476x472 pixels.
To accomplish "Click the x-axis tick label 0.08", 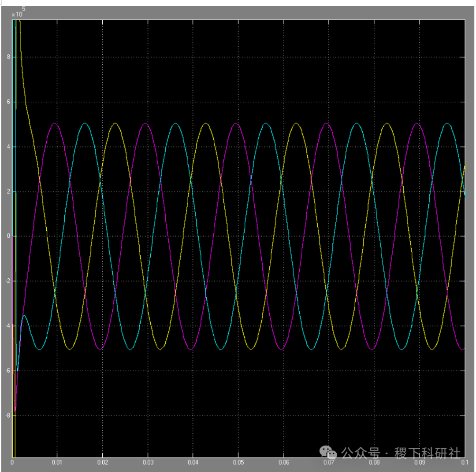I will [x=374, y=462].
